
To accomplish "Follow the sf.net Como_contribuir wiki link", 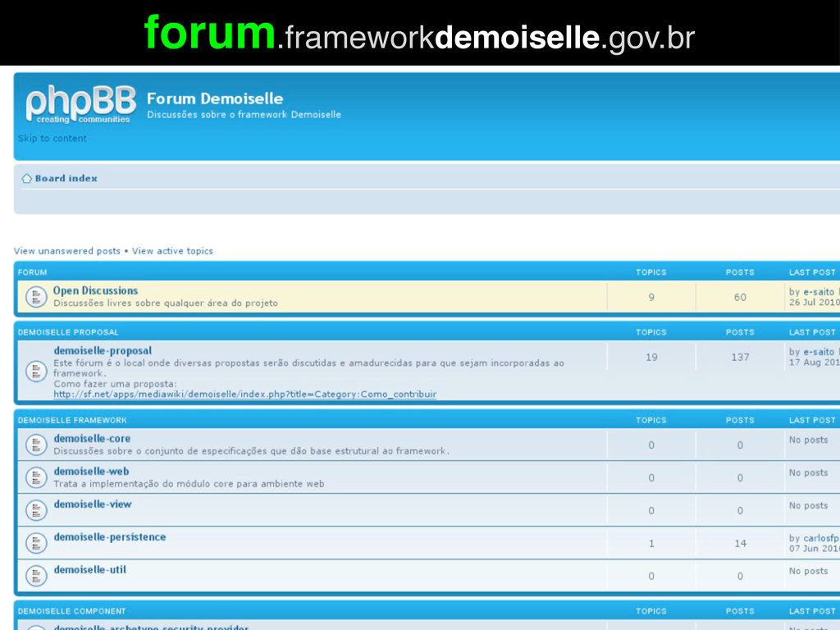I will (x=244, y=395).
